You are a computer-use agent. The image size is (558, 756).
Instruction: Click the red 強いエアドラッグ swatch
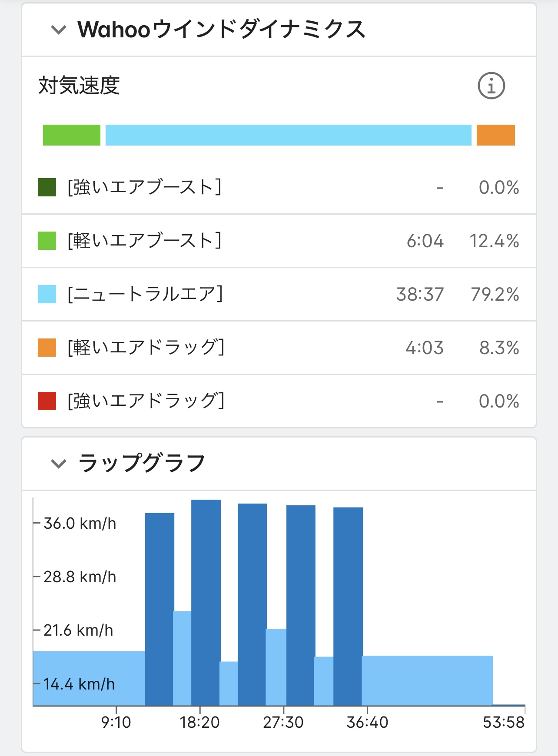click(x=47, y=401)
